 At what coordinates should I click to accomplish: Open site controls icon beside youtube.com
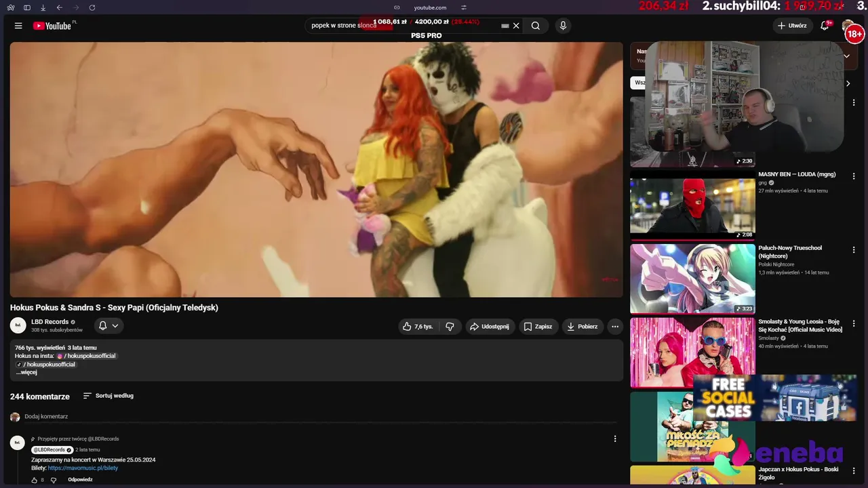pyautogui.click(x=464, y=7)
